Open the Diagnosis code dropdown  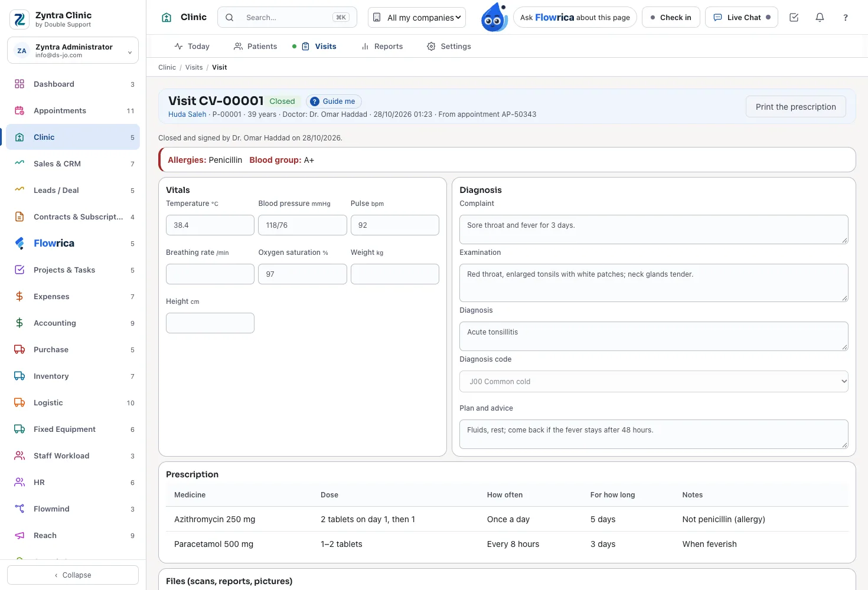[x=654, y=382]
